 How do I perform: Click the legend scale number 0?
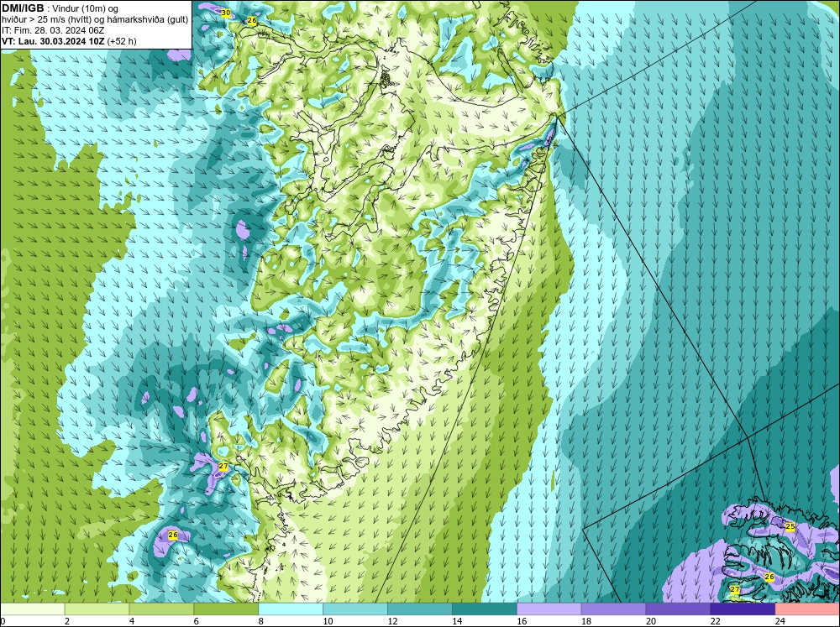pyautogui.click(x=3, y=621)
